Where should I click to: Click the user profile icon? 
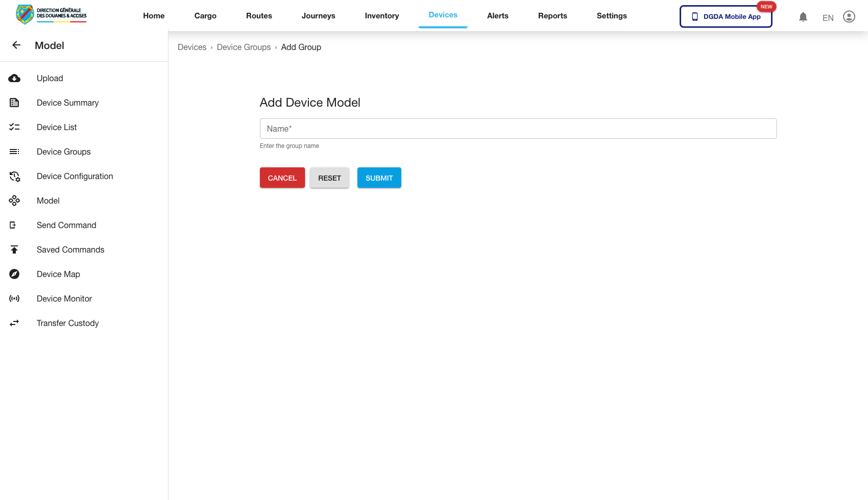click(x=849, y=16)
